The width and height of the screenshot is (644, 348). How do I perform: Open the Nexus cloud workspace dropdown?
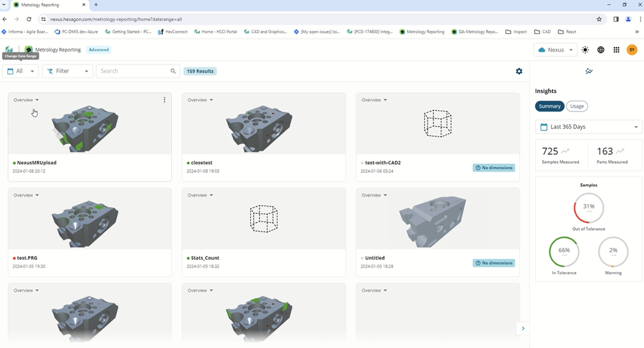(x=555, y=50)
